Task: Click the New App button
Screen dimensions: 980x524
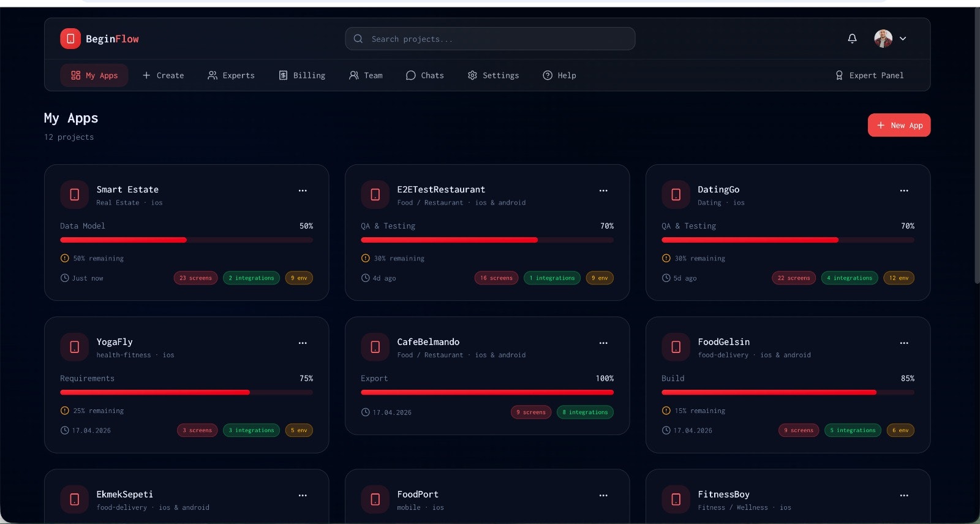Action: coord(899,125)
